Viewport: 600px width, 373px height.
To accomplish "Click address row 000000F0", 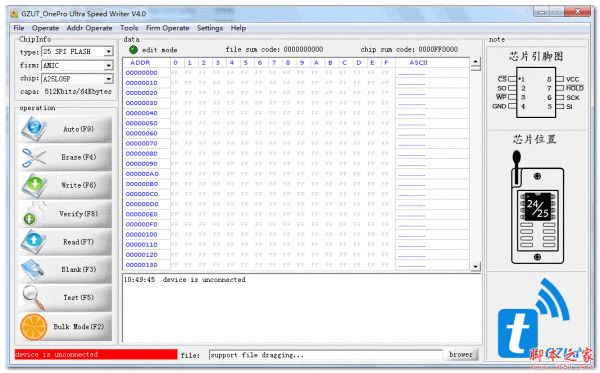I will pyautogui.click(x=142, y=224).
